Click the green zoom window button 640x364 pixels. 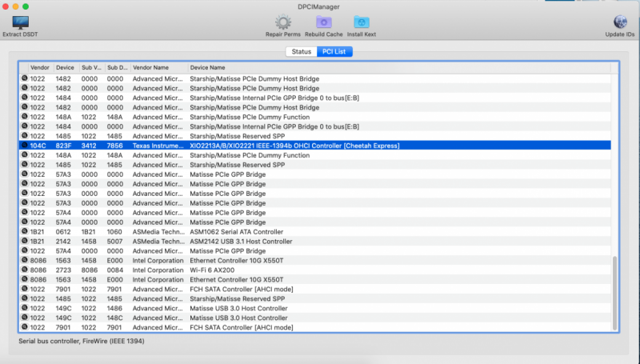click(x=36, y=6)
